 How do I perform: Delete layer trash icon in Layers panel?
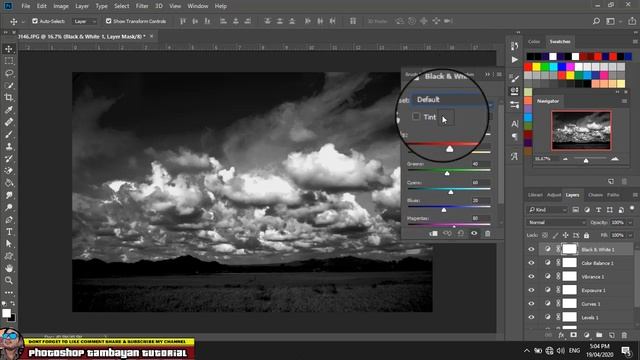[x=624, y=335]
